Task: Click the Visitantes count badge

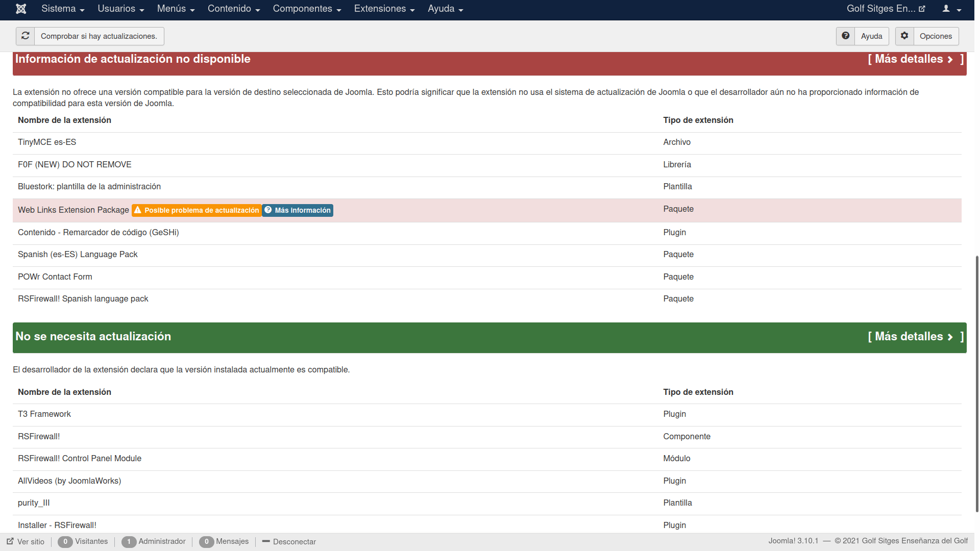Action: point(65,541)
